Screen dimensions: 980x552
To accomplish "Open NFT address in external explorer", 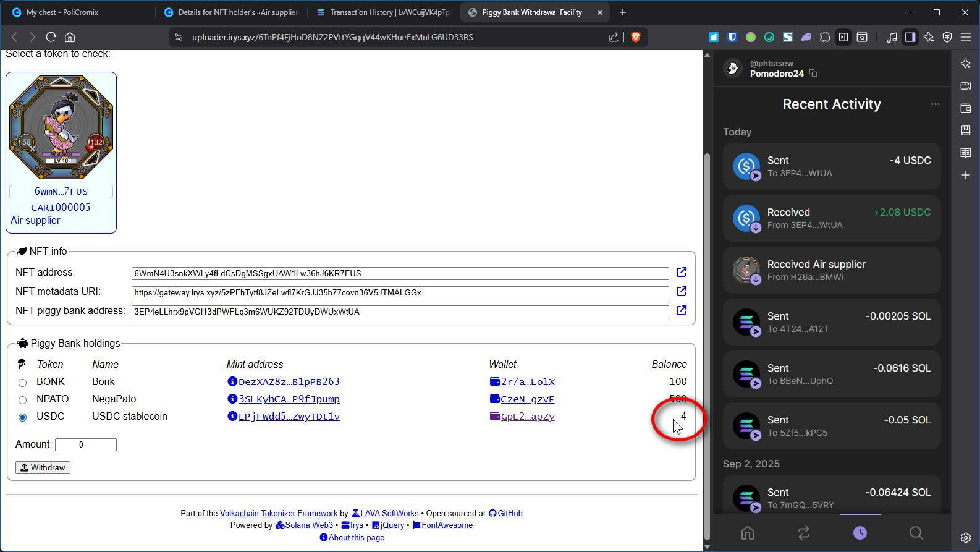I will pos(681,273).
